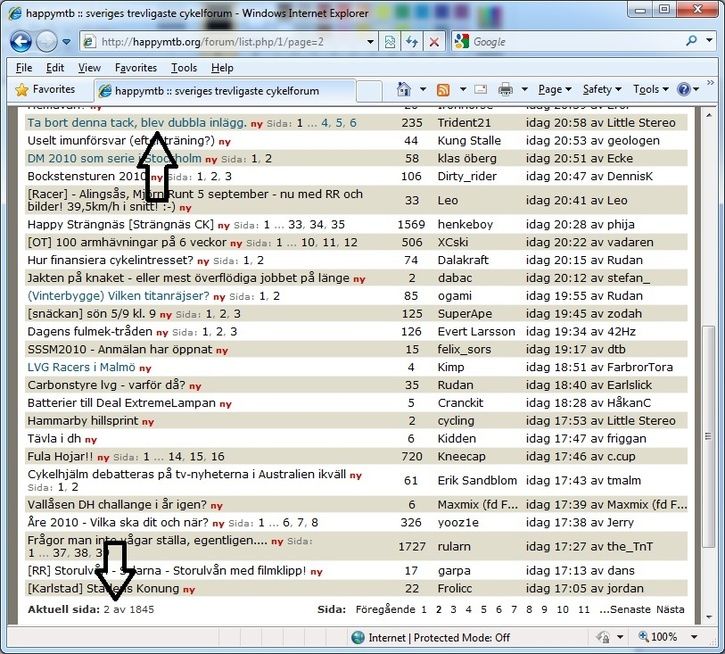Click the Print icon

(x=506, y=89)
